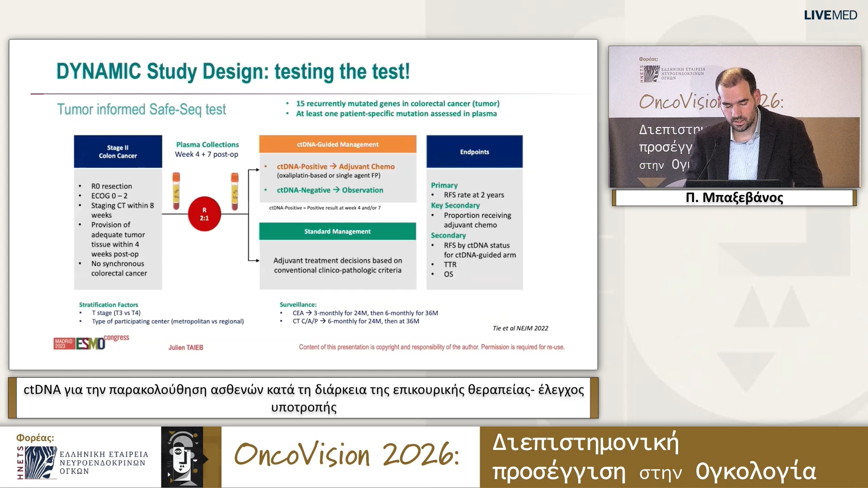Click the red R 2:1 randomization circle

click(204, 215)
